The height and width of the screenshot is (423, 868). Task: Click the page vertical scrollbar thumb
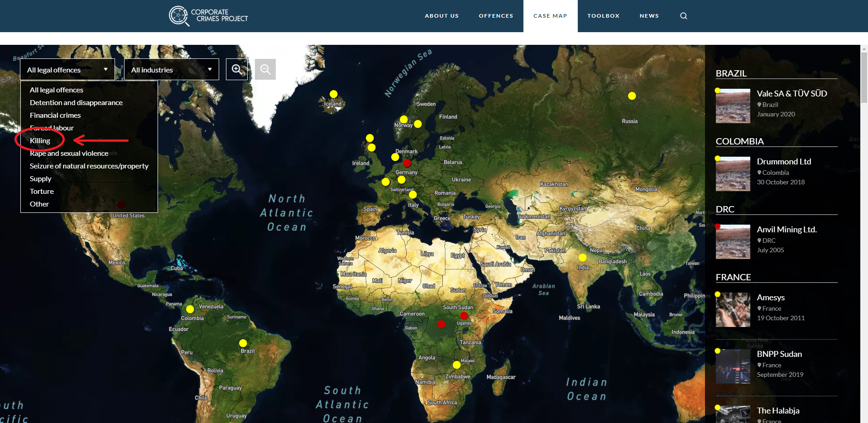click(864, 77)
